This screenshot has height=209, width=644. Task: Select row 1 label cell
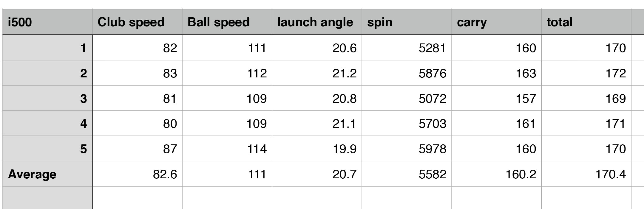tap(47, 48)
